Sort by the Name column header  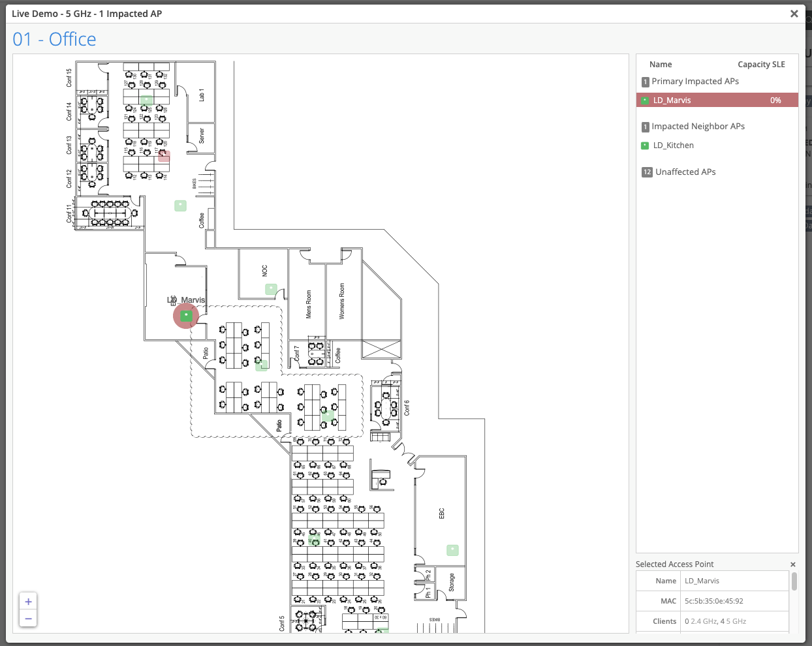(661, 65)
